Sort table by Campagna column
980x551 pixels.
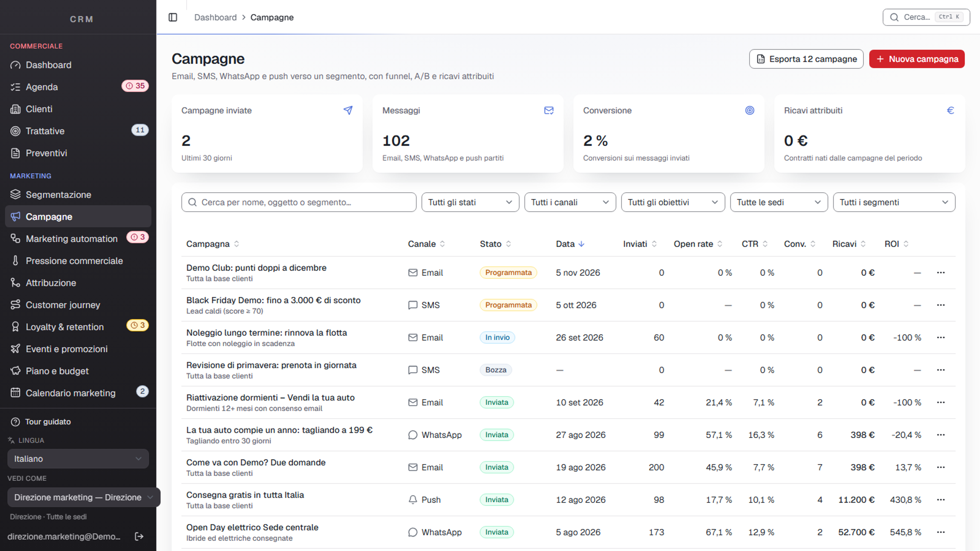(x=213, y=244)
